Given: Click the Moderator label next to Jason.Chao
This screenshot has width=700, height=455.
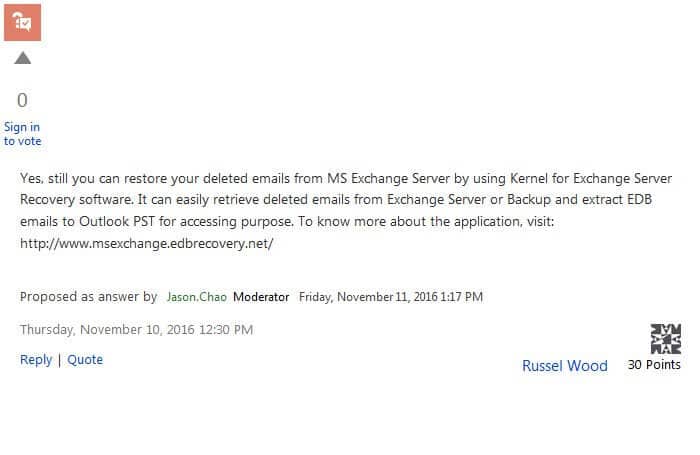Looking at the screenshot, I should coord(261,297).
